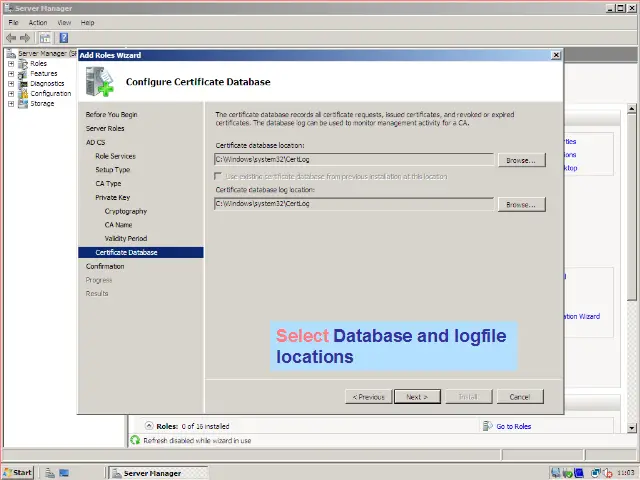
Task: Go to Setup Type wizard step
Action: tap(113, 170)
